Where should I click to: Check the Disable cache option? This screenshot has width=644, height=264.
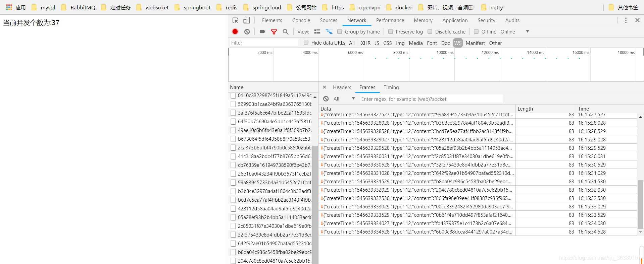(x=430, y=31)
